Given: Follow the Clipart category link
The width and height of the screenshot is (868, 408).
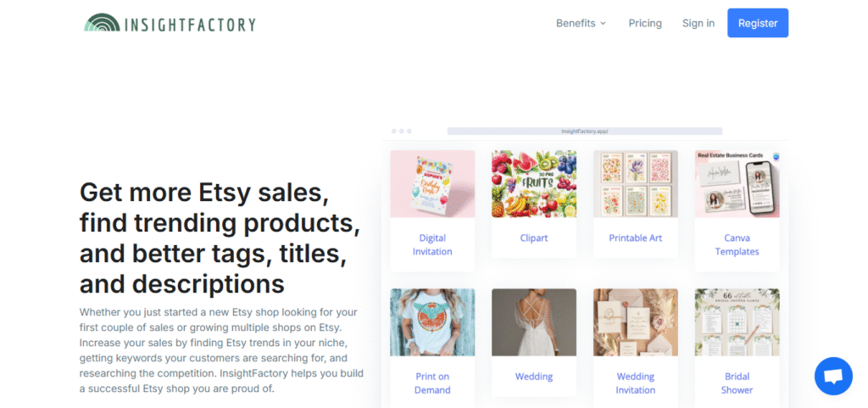Looking at the screenshot, I should tap(534, 238).
